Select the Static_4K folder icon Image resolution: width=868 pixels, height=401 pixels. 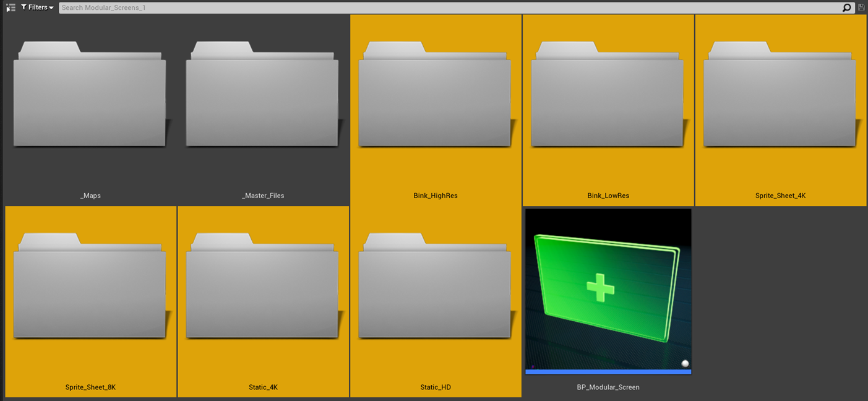click(263, 287)
